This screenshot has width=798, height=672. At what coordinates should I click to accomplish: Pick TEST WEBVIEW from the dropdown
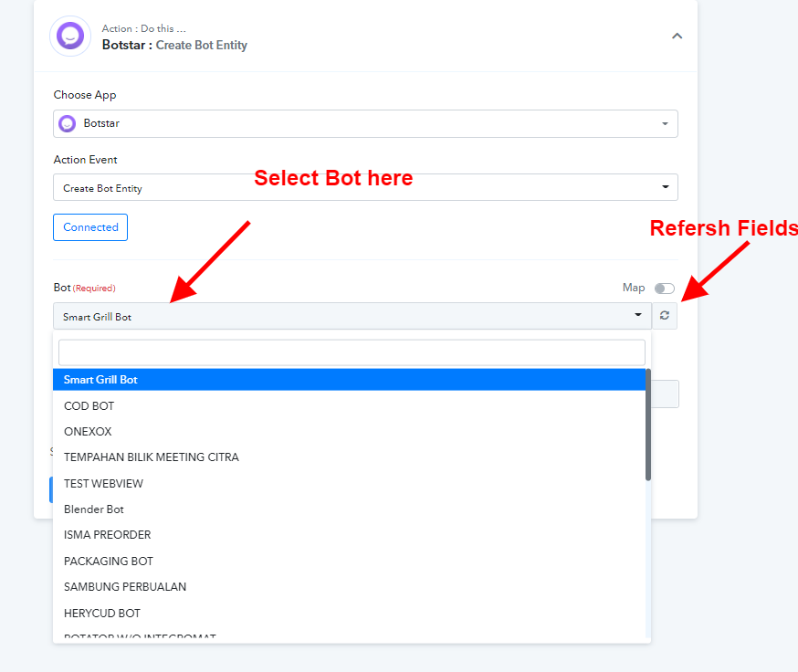click(x=349, y=484)
